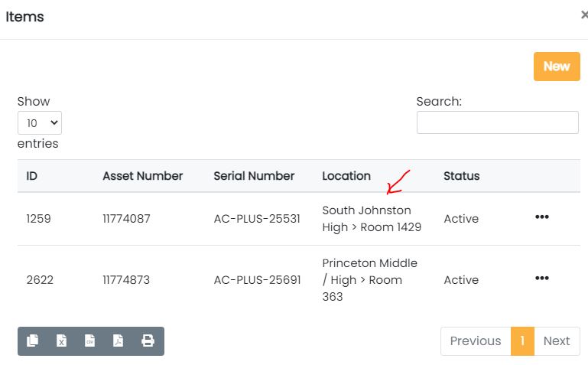Open the Show entries dropdown
Screen dimensions: 588x365
[40, 122]
